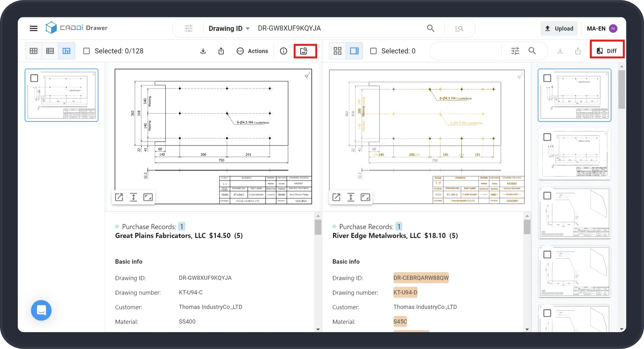The image size is (644, 349).
Task: Open the hamburger main menu
Action: click(34, 29)
